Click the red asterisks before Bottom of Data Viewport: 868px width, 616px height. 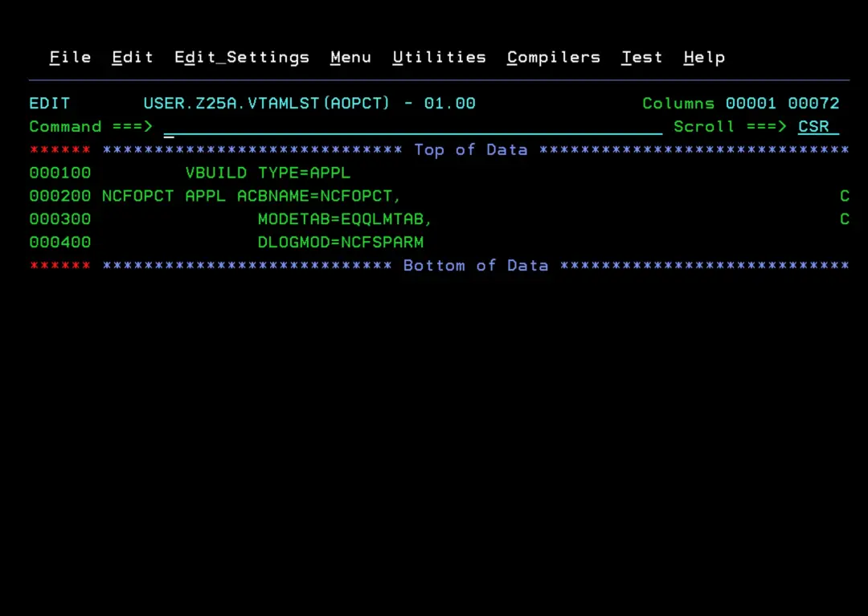click(x=59, y=266)
